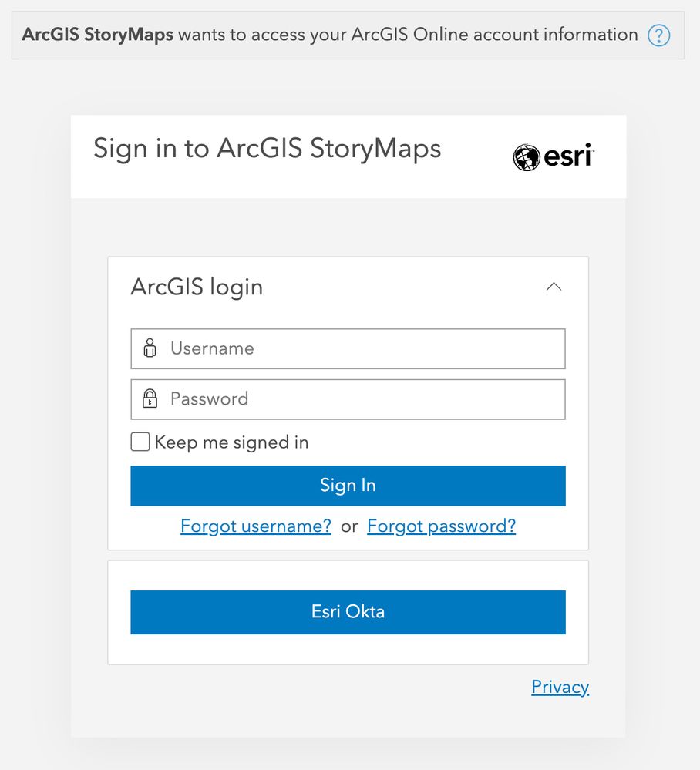Click the esri wordmark text in logo
This screenshot has height=770, width=700.
[x=567, y=156]
